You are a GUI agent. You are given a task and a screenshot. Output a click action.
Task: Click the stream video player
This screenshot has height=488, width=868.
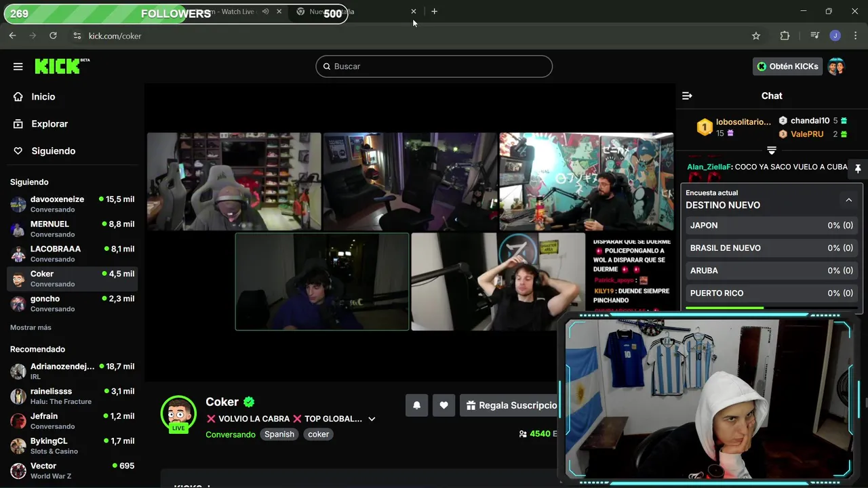pyautogui.click(x=410, y=232)
